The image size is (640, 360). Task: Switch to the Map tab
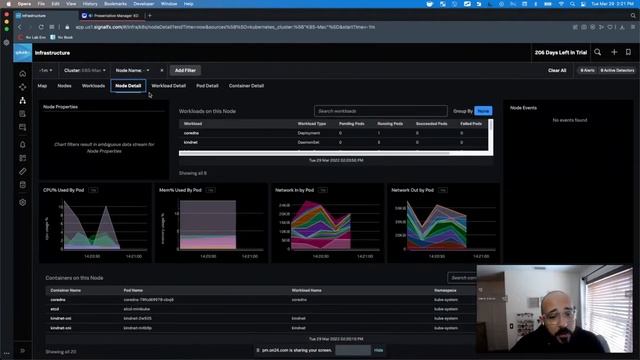coord(42,86)
